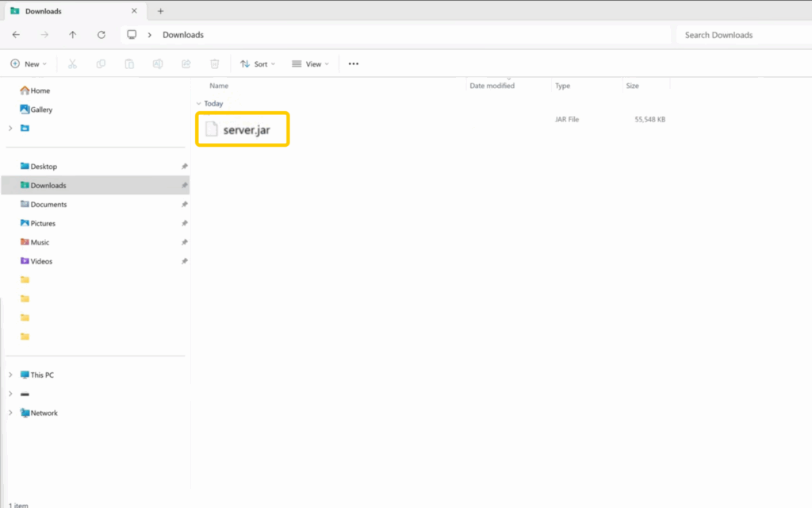Click the Rename icon in toolbar
Image resolution: width=812 pixels, height=508 pixels.
[158, 63]
